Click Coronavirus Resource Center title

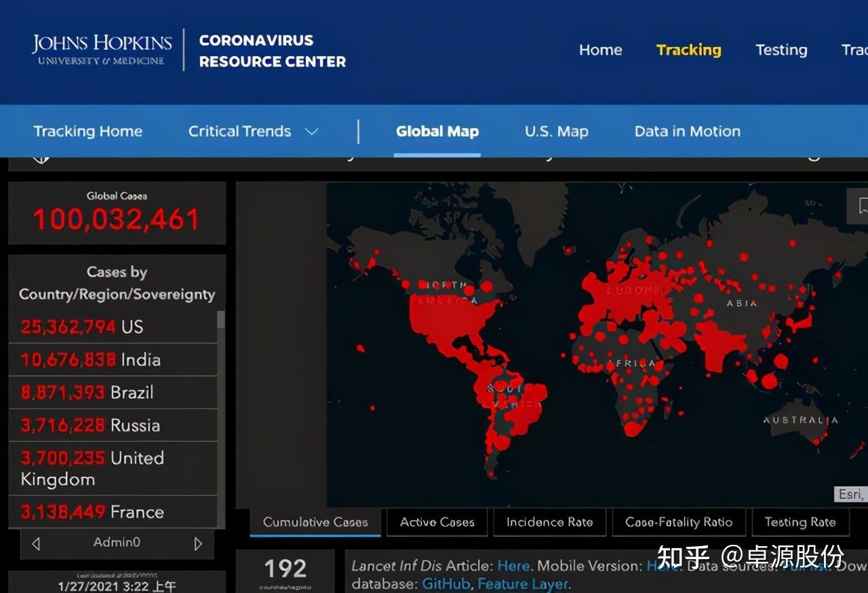[x=273, y=51]
